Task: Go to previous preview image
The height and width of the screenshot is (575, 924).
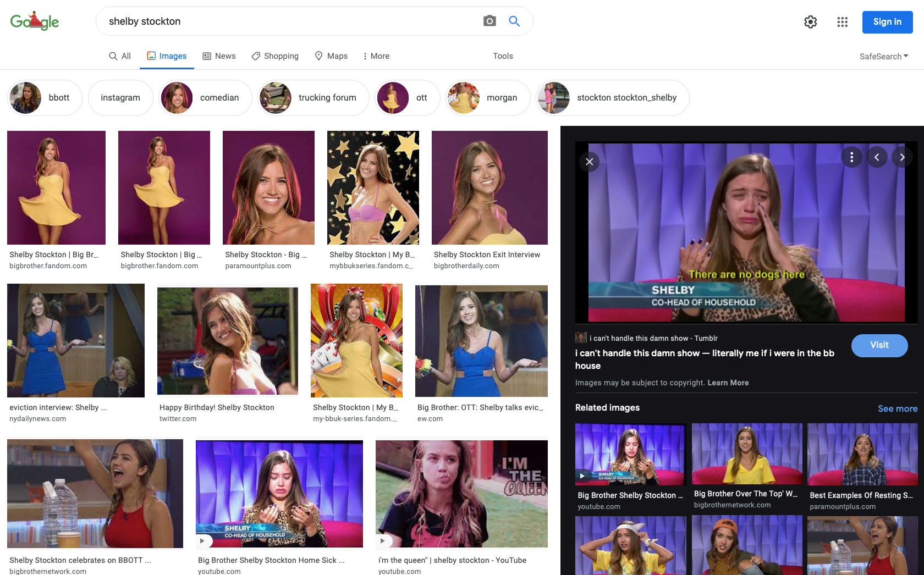Action: pyautogui.click(x=877, y=157)
